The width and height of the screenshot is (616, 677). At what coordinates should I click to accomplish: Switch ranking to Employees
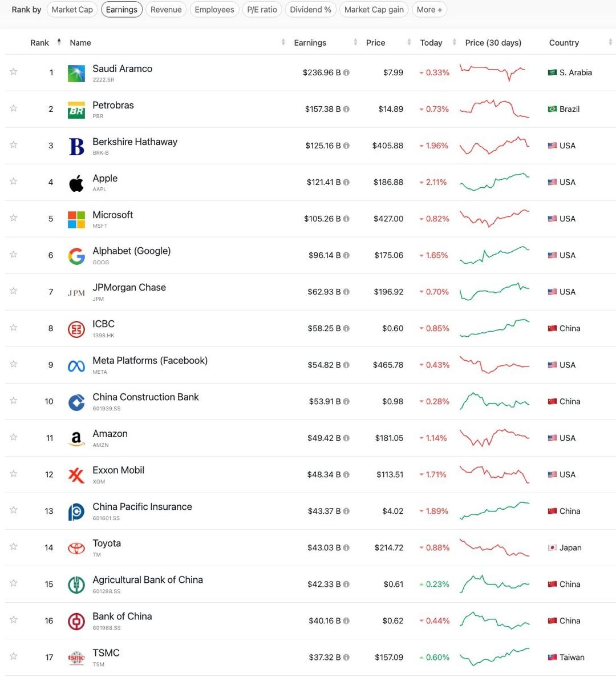coord(214,10)
